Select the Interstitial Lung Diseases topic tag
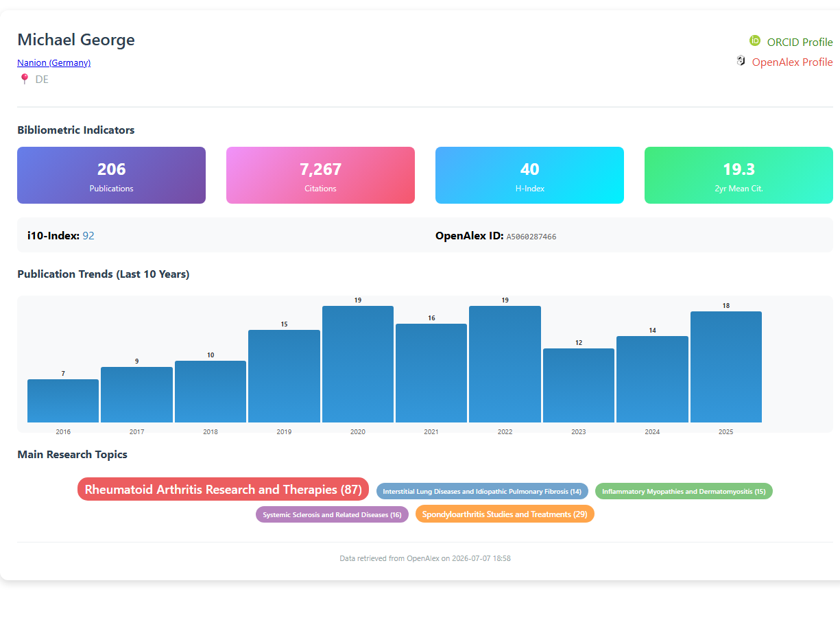This screenshot has height=620, width=840. 482,491
